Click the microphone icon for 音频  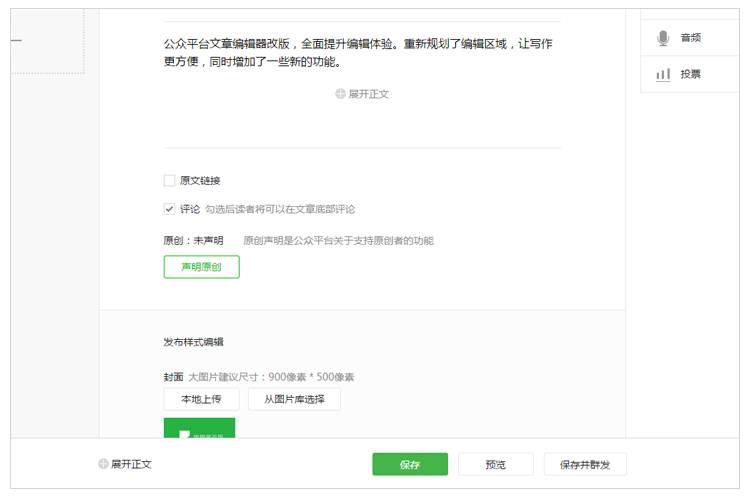[x=663, y=38]
